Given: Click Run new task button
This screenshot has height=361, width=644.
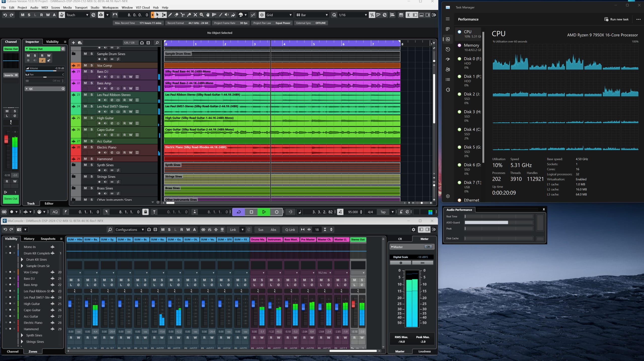Looking at the screenshot, I should click(x=616, y=19).
